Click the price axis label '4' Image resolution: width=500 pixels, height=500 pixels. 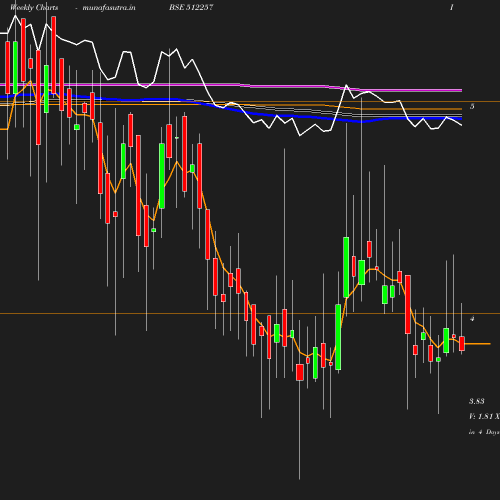(x=472, y=319)
